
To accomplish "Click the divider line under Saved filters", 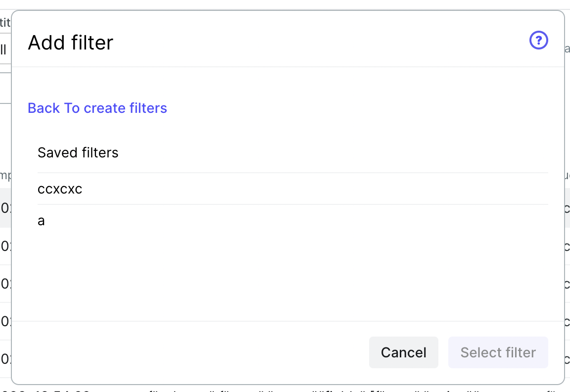I will 293,173.
